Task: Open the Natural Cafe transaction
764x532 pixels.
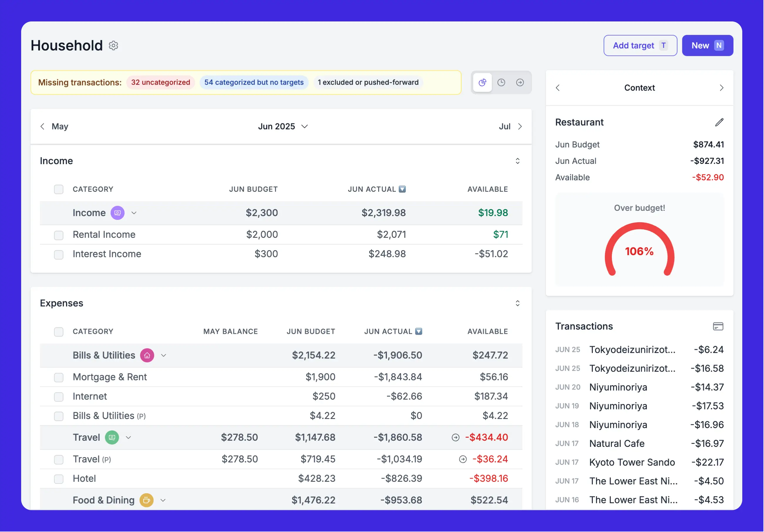Action: pos(617,444)
